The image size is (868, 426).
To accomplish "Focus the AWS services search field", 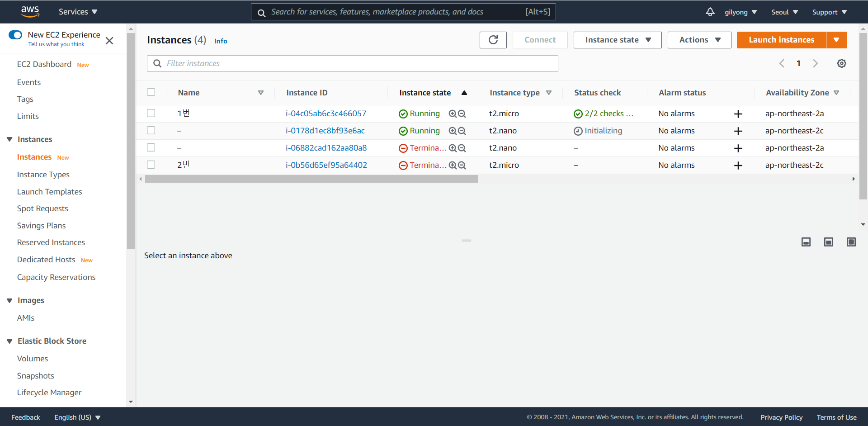I will 403,12.
